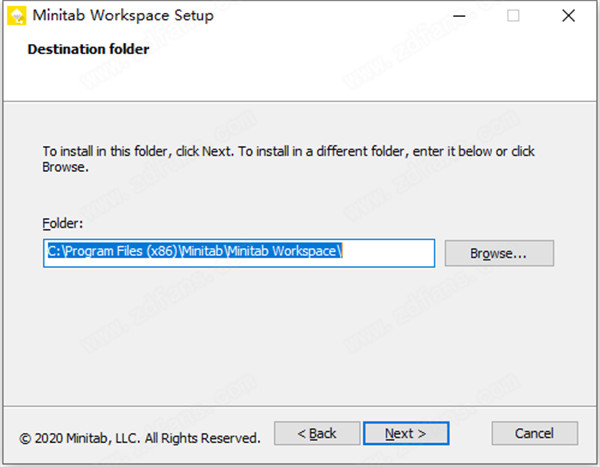The height and width of the screenshot is (467, 600).
Task: Click the Minitab Workspace icon in title bar
Action: tap(16, 16)
